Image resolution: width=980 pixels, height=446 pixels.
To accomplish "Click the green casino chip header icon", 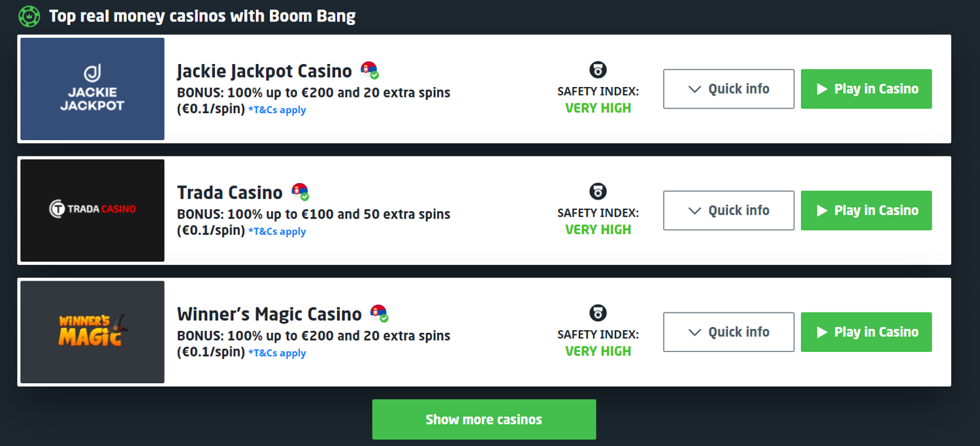I will tap(29, 16).
